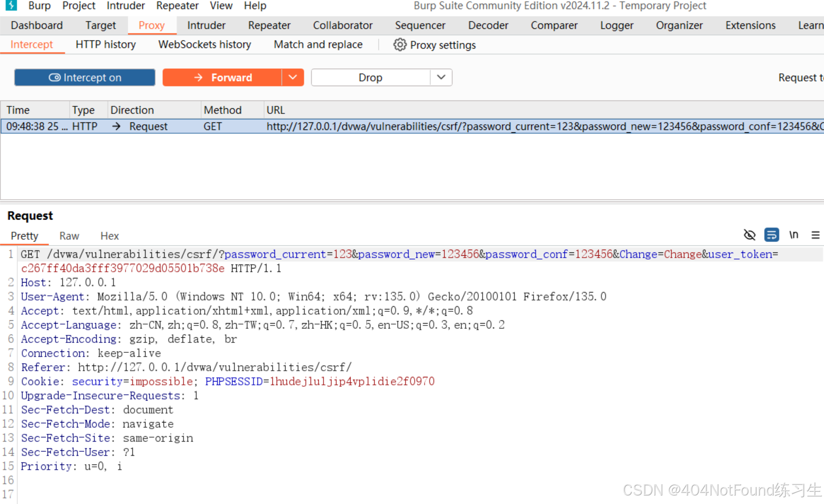Sort intercepted list by Method column

[x=232, y=110]
